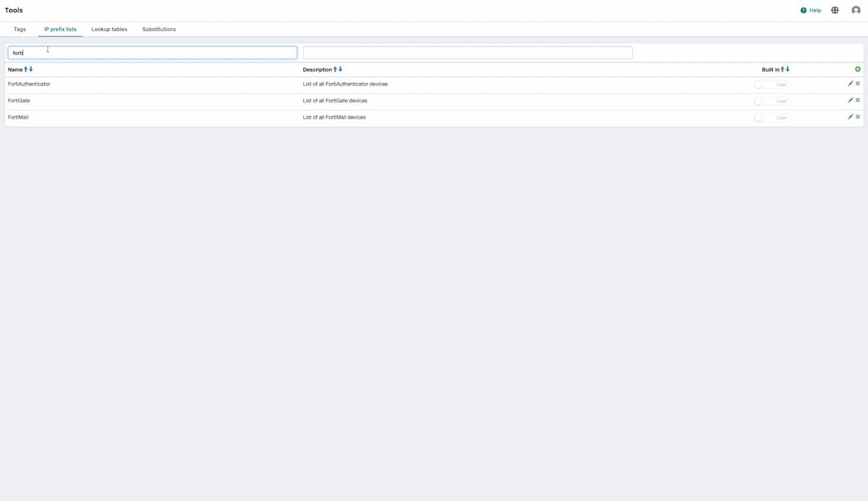
Task: Open the user account avatar icon
Action: pyautogui.click(x=856, y=10)
